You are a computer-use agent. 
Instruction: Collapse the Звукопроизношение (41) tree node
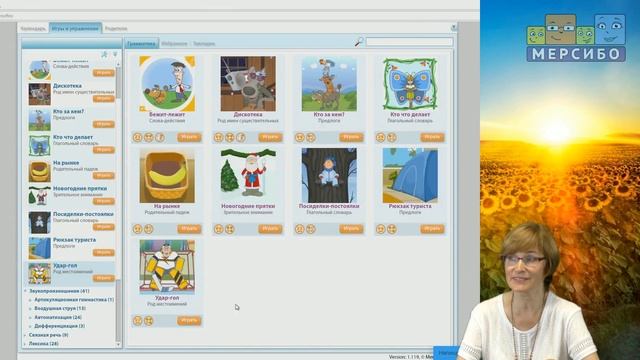(x=25, y=291)
